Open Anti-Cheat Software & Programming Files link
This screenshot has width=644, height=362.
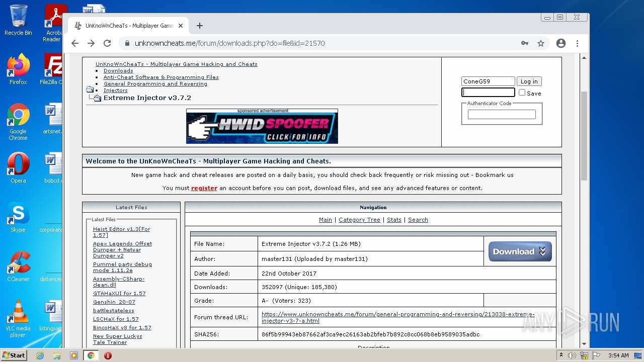(161, 77)
